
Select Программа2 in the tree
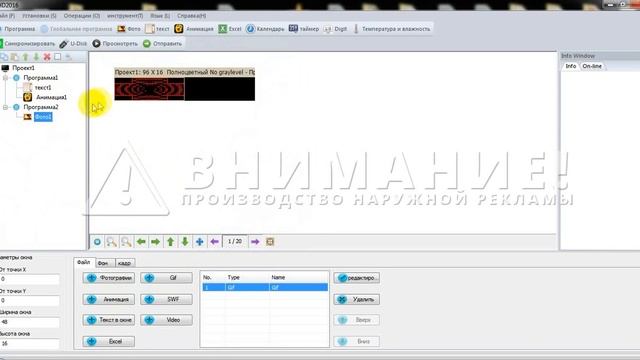[x=41, y=107]
